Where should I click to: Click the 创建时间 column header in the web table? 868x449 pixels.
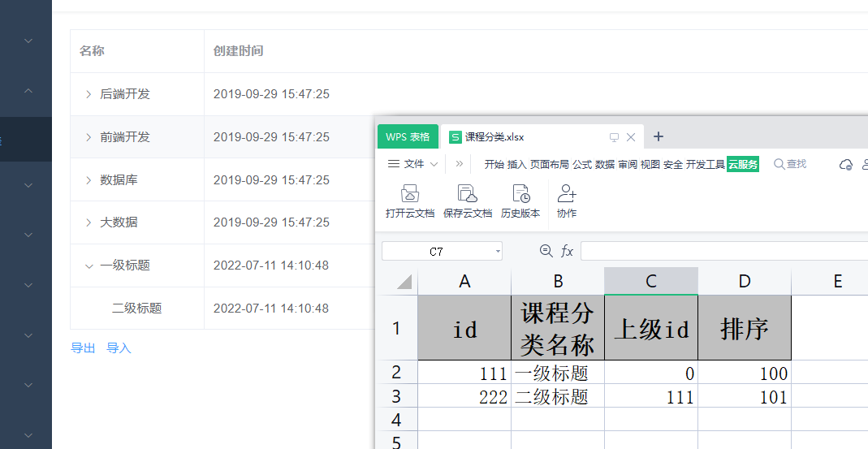coord(238,51)
